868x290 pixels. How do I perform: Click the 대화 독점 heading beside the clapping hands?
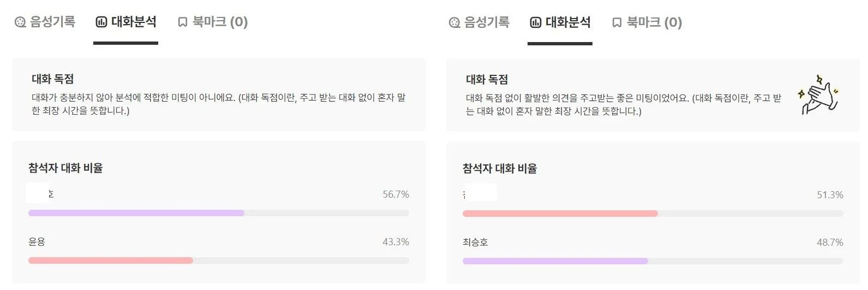click(x=487, y=80)
